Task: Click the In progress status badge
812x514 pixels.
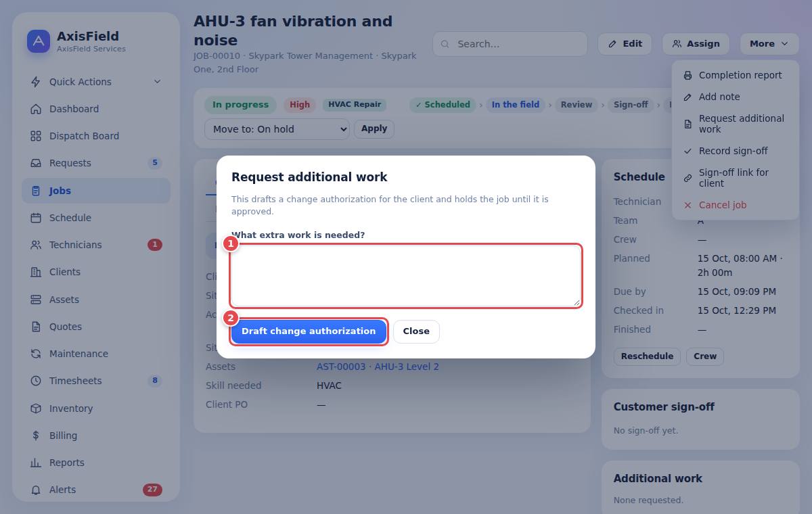Action: point(240,105)
